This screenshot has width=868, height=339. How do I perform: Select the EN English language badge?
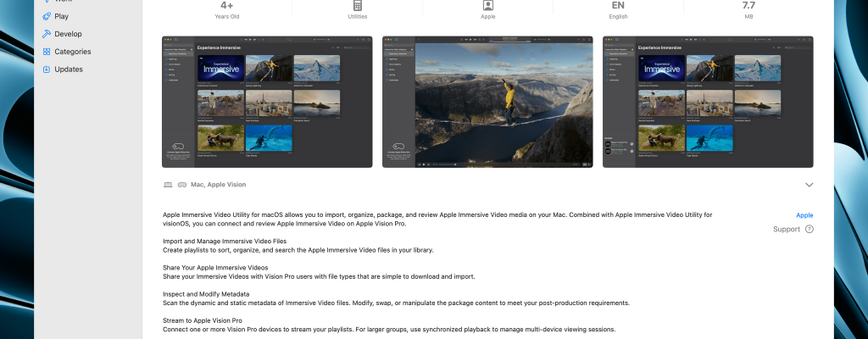coord(618,9)
